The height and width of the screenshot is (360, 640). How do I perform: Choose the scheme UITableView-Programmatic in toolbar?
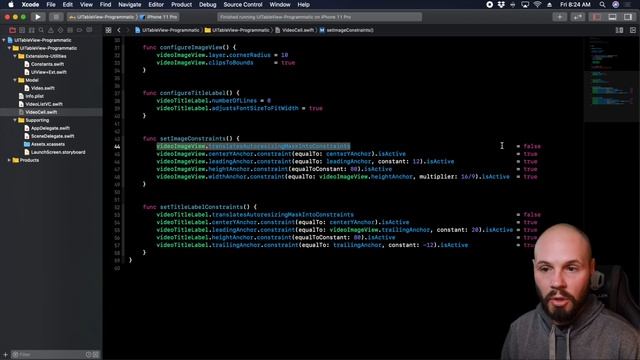coord(102,17)
